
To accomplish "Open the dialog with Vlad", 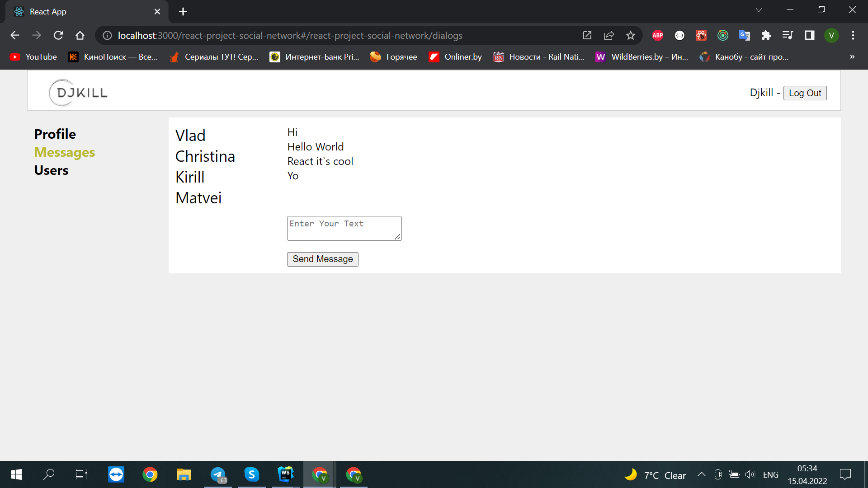I will 190,136.
